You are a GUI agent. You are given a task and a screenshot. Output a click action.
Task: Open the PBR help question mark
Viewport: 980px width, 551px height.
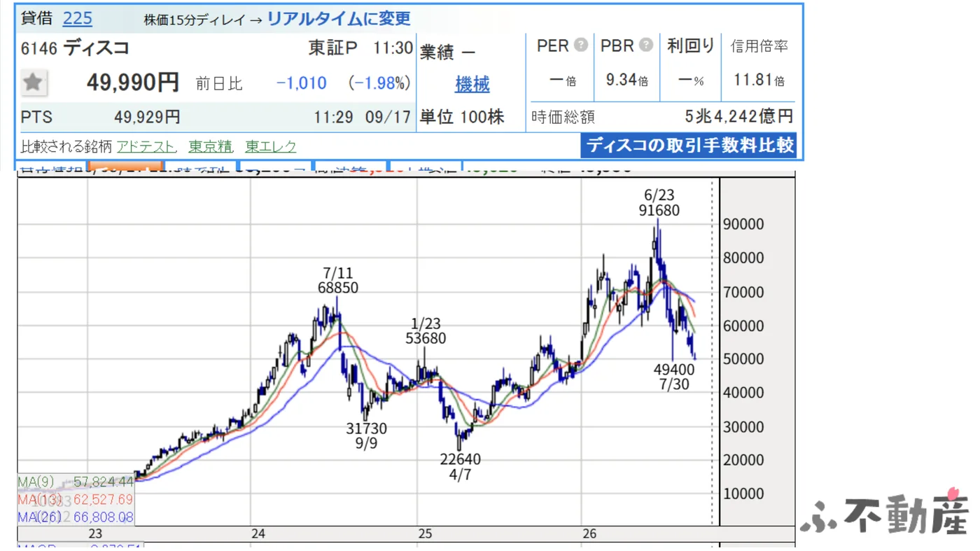tap(646, 46)
